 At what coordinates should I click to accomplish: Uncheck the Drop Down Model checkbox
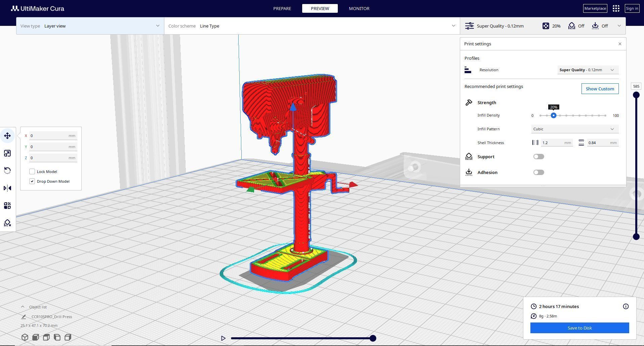[x=32, y=181]
